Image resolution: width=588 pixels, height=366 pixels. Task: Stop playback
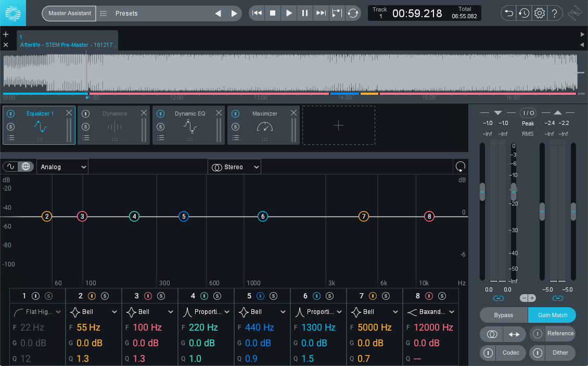tap(273, 13)
